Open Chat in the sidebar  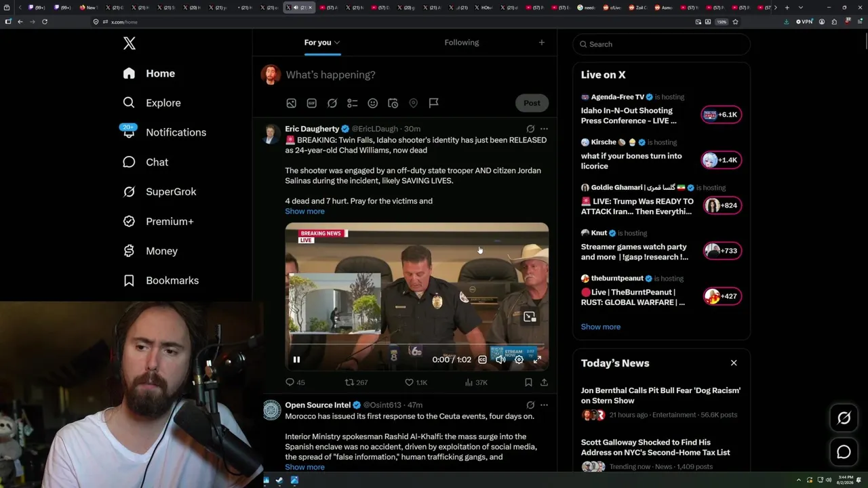(x=145, y=162)
